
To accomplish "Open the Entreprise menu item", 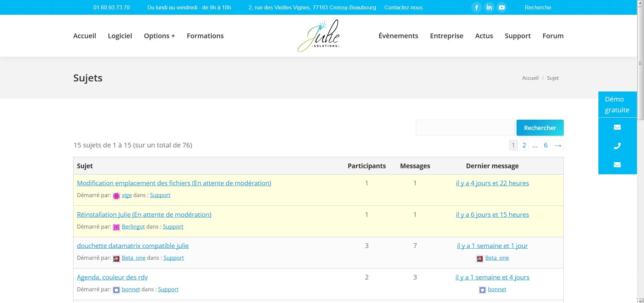I will (447, 36).
